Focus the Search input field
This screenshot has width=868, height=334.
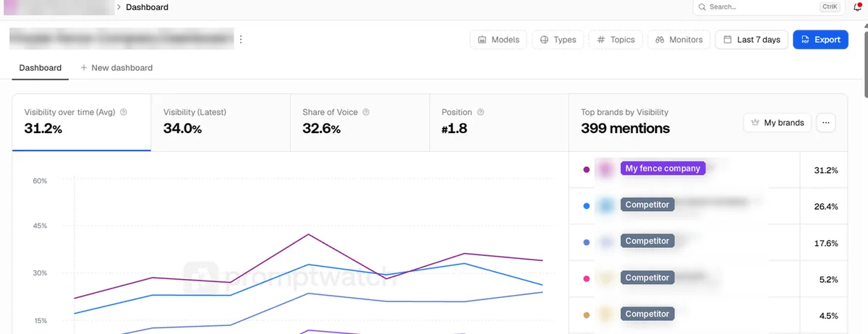[770, 7]
